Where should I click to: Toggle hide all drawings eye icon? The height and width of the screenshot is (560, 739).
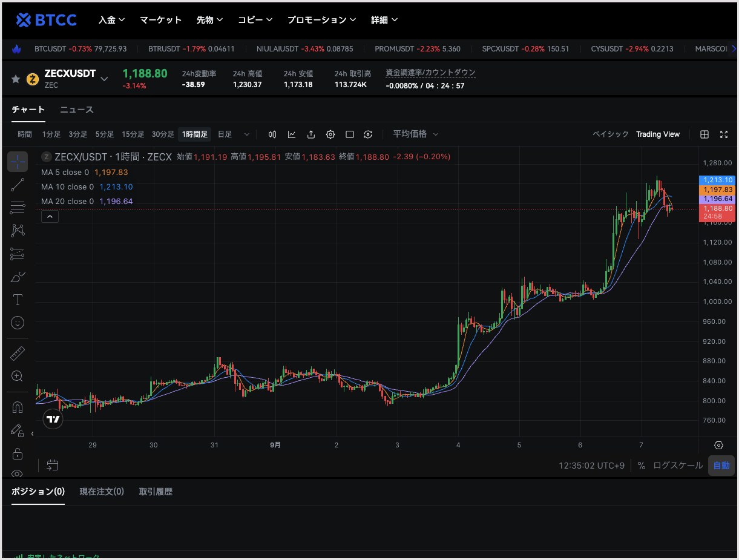18,473
